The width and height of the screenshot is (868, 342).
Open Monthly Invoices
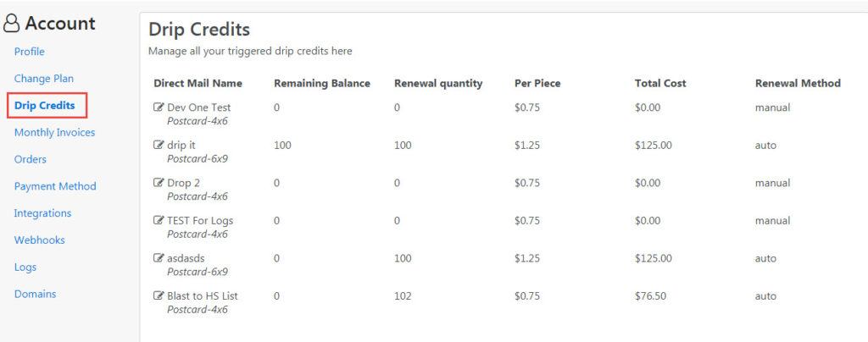coord(54,133)
